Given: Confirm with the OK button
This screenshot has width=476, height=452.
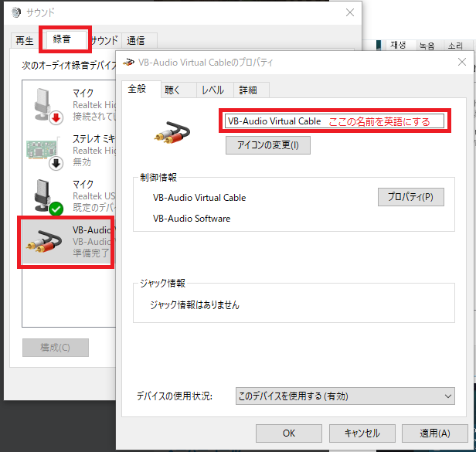Looking at the screenshot, I should click(x=289, y=433).
